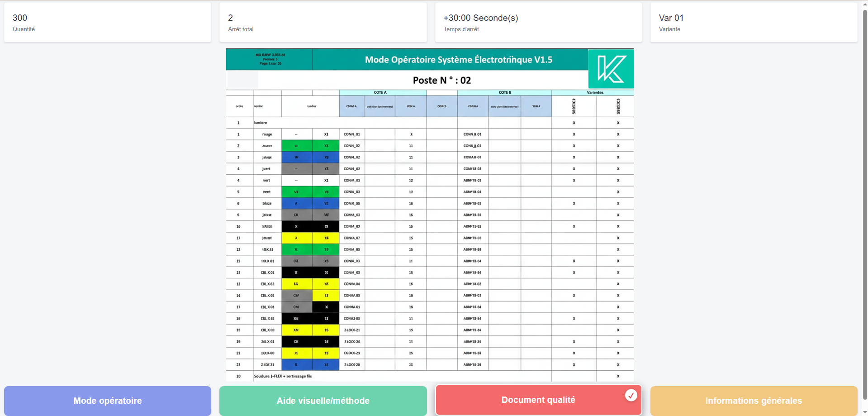The image size is (868, 416).
Task: Select the COTE B column header
Action: click(505, 92)
